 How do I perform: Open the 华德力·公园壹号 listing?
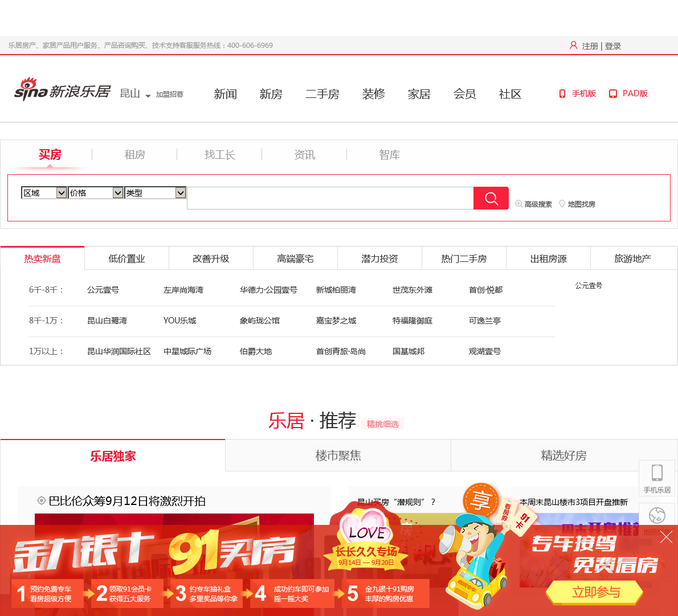(268, 290)
